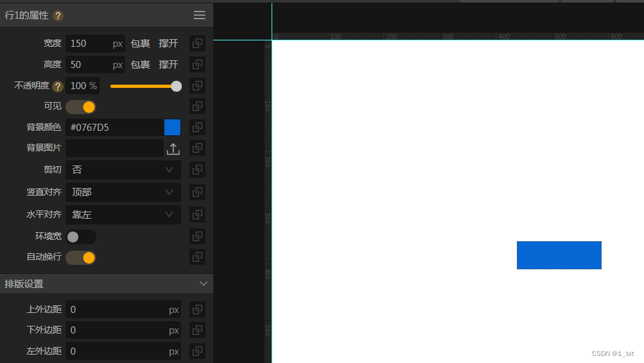
Task: Open the blue 背景颜色 color swatch
Action: [172, 127]
